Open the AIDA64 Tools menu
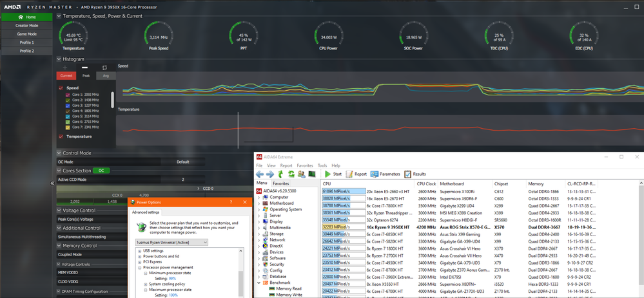Image resolution: width=644 pixels, height=298 pixels. [322, 165]
